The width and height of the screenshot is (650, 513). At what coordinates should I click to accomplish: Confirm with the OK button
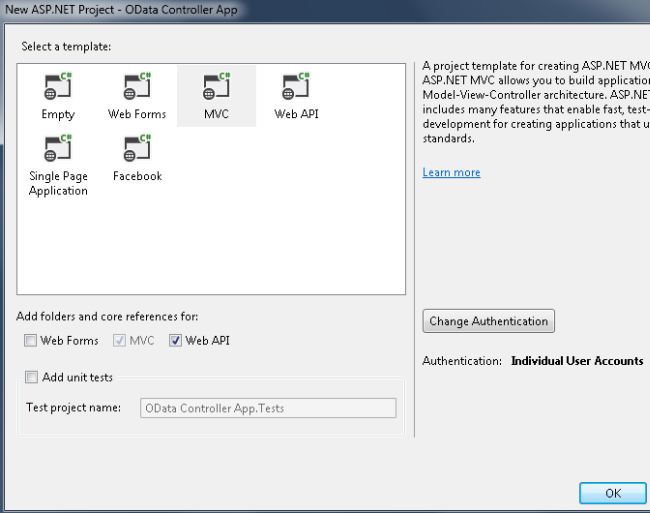click(613, 493)
